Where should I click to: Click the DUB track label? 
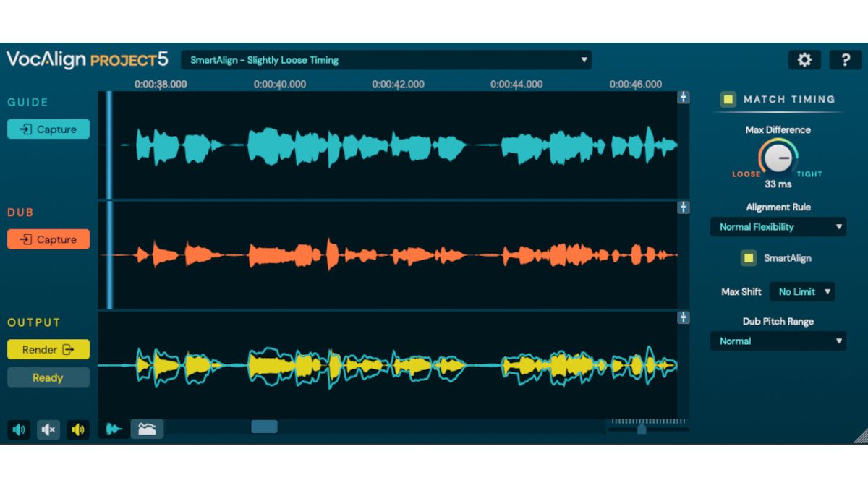coord(20,213)
